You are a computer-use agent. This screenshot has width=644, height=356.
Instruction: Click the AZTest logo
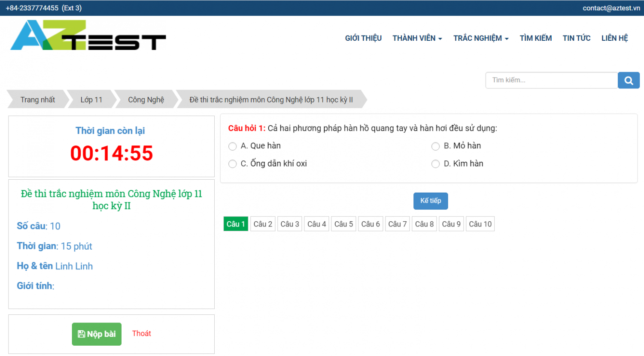pyautogui.click(x=88, y=35)
